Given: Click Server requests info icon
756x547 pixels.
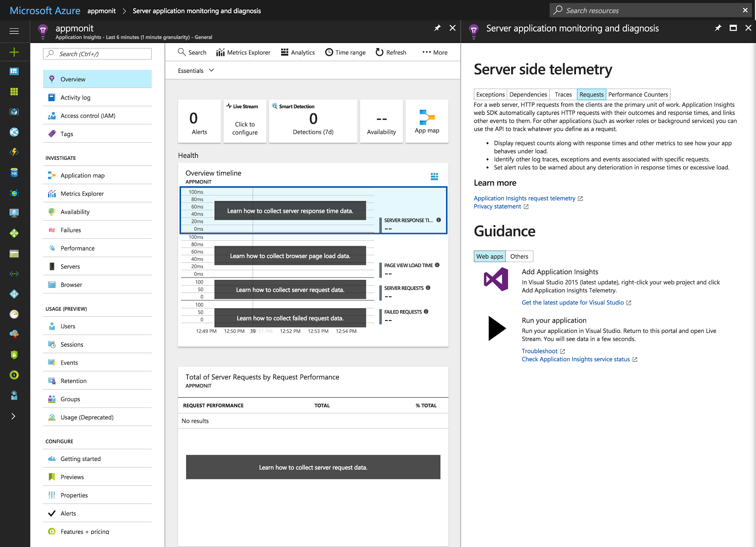Looking at the screenshot, I should pyautogui.click(x=428, y=288).
